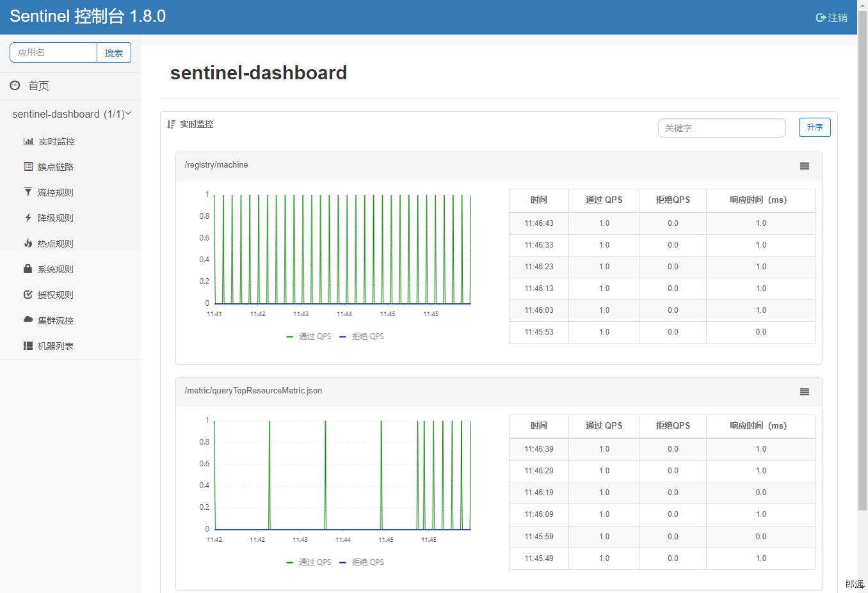Screen dimensions: 868x593
Task: Open the hamburger menu for /metric/queryTopResourceMetric.json
Action: click(x=805, y=392)
